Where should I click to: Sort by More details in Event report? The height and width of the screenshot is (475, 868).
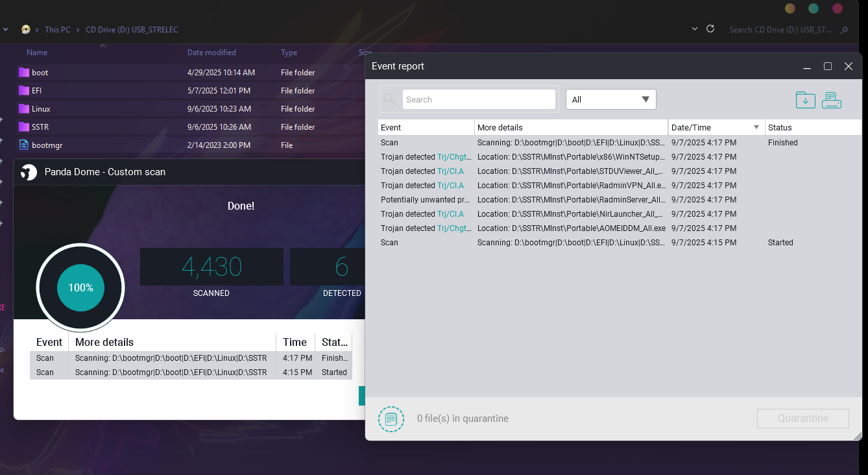pyautogui.click(x=572, y=127)
